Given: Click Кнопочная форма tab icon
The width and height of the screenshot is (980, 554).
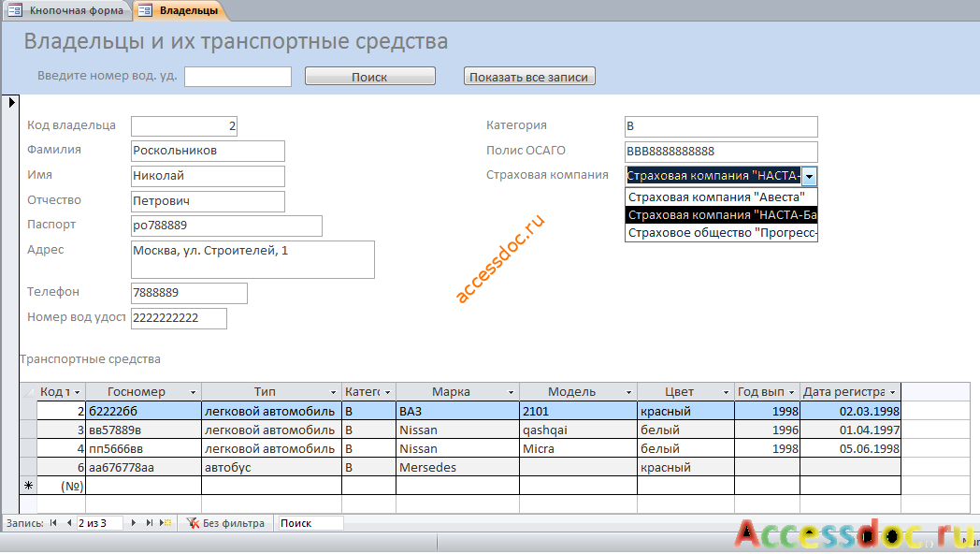Looking at the screenshot, I should coord(15,10).
